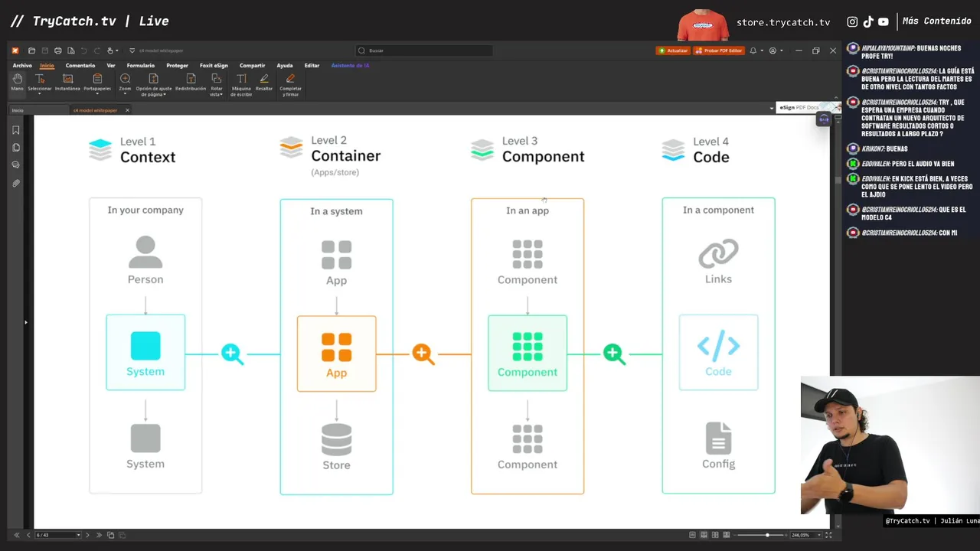Image resolution: width=980 pixels, height=551 pixels.
Task: Click Completar y firmar tool
Action: 290,84
